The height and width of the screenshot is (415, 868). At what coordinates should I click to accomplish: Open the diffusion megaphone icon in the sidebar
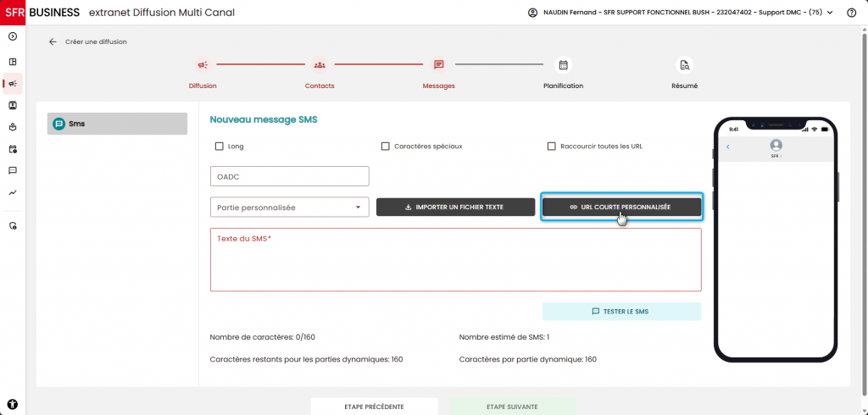[13, 84]
